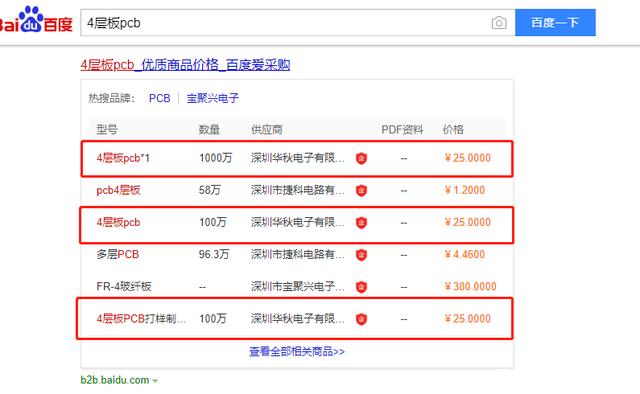Open product 4层板pcb*1
640x394 pixels.
tap(123, 158)
